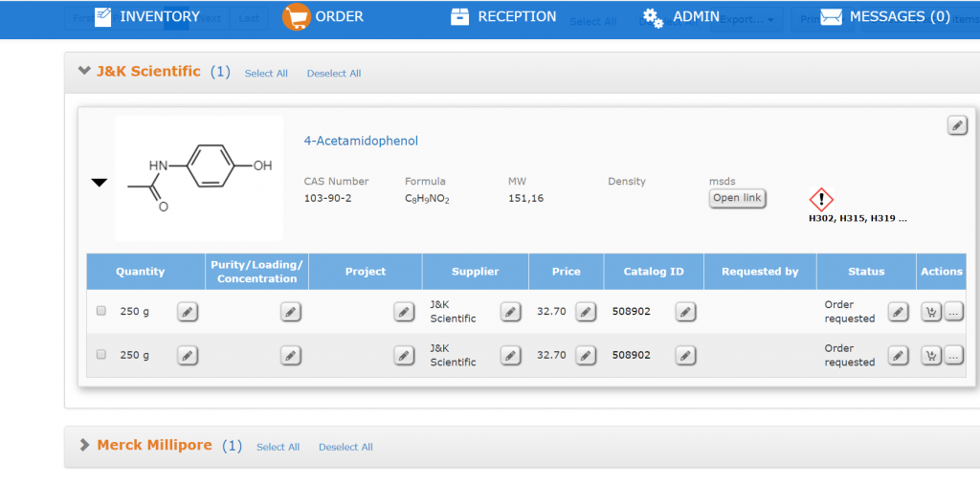Open more actions menu in second row

(x=953, y=355)
